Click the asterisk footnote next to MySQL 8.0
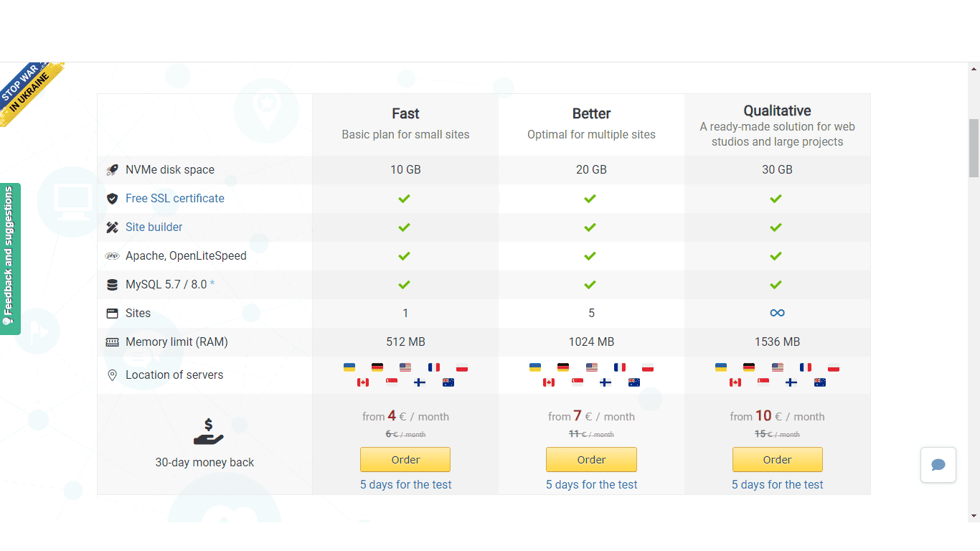The image size is (980, 551). [212, 284]
